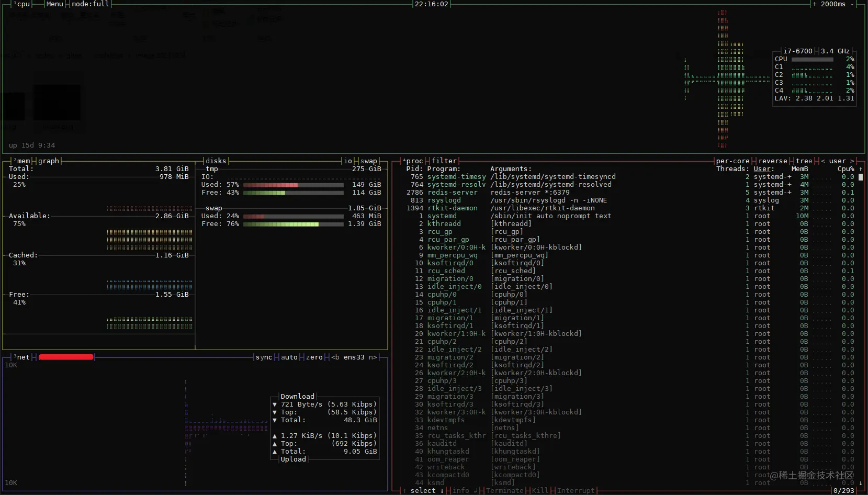Open the Menu option in header
This screenshot has width=868, height=495.
coord(55,4)
